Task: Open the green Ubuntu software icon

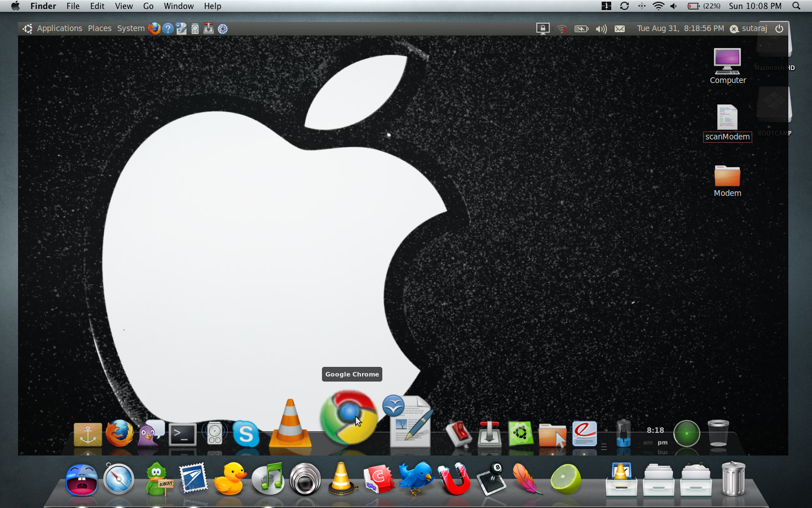Action: (x=520, y=434)
